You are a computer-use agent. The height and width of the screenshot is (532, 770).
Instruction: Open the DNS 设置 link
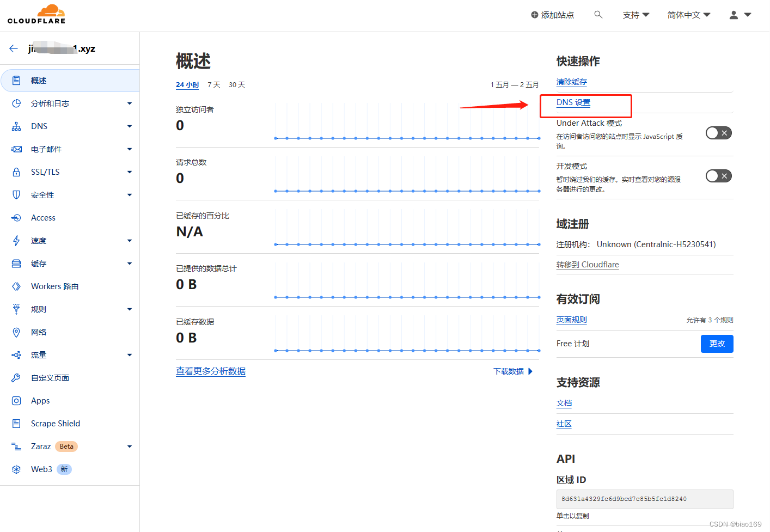pyautogui.click(x=573, y=102)
